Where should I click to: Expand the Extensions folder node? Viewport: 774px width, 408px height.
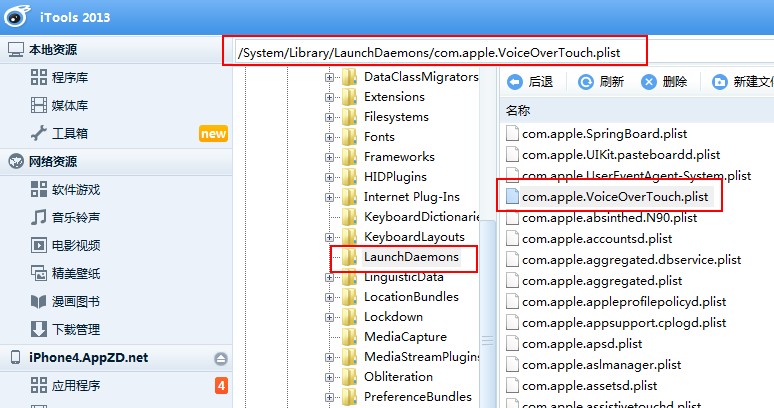pyautogui.click(x=329, y=97)
